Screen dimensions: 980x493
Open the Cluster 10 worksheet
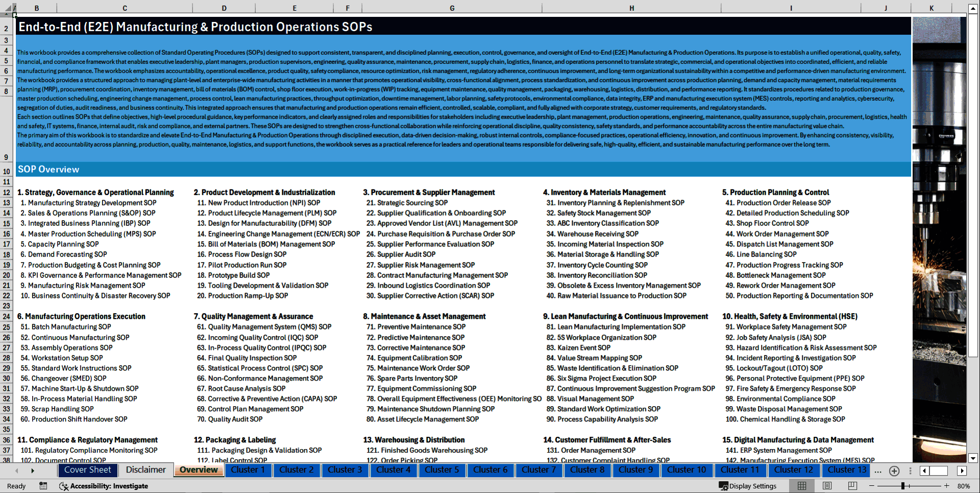tap(687, 470)
